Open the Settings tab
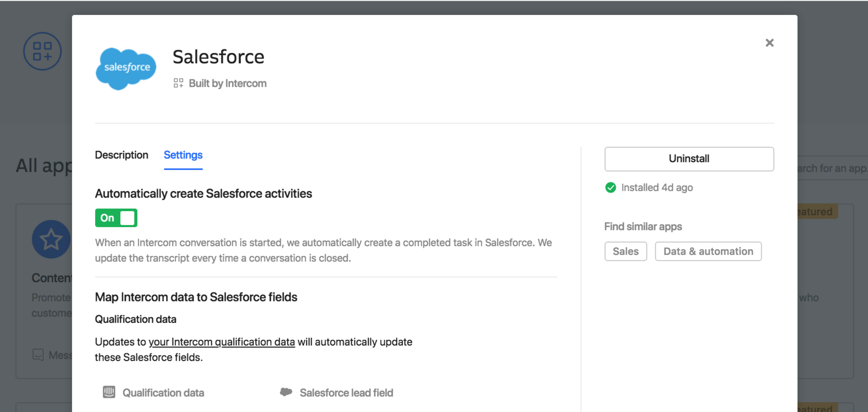Screen dimensions: 868x412 [x=183, y=155]
